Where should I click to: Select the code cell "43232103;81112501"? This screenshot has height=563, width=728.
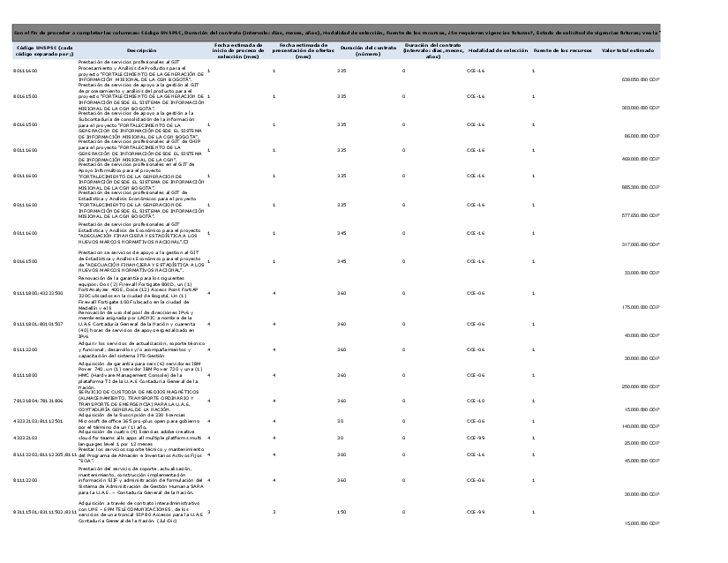tap(38, 421)
